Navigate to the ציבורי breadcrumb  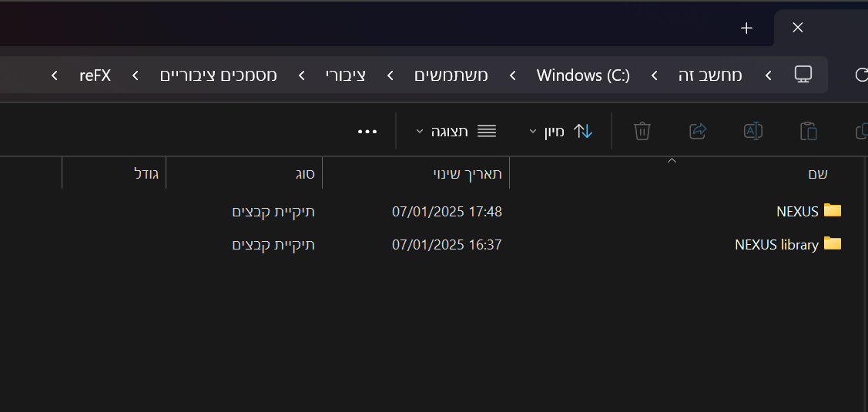[345, 75]
